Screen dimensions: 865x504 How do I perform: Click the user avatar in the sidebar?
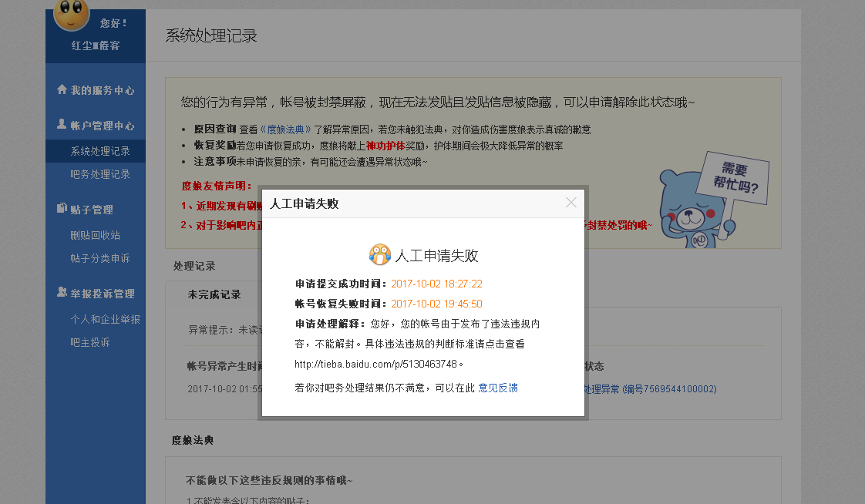click(72, 13)
